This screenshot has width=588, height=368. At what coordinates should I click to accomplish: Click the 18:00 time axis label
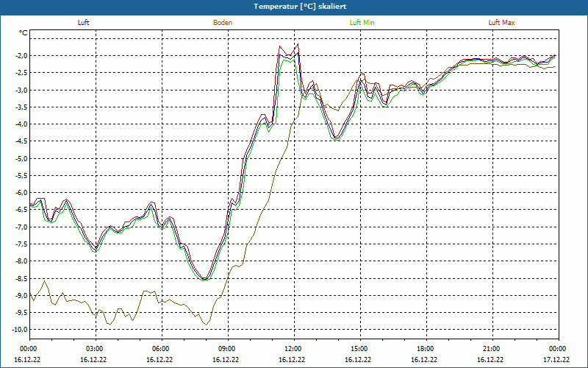coord(426,349)
